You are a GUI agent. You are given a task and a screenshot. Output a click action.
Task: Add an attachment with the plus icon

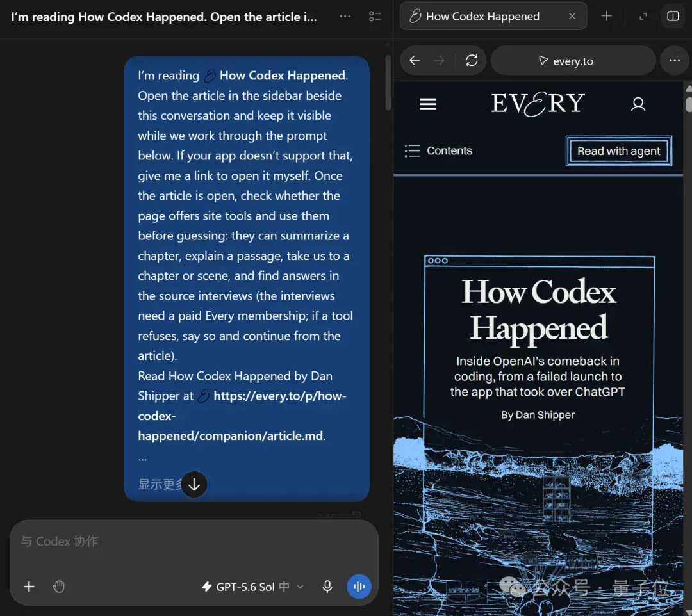point(29,587)
